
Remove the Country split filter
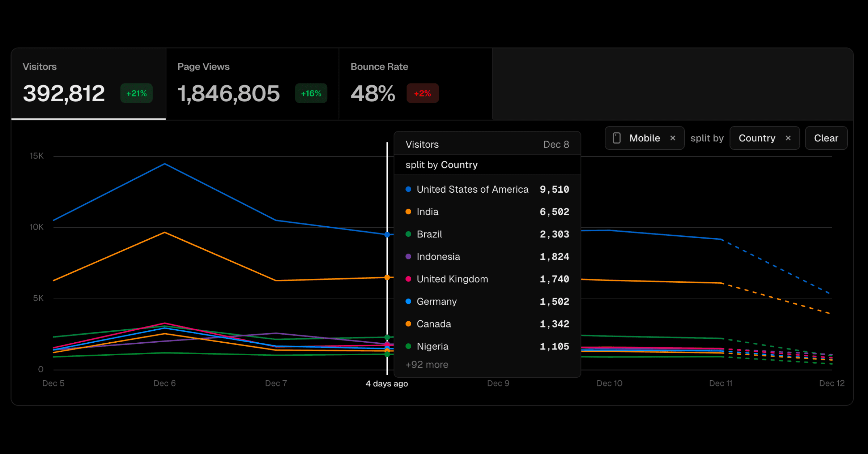tap(788, 138)
